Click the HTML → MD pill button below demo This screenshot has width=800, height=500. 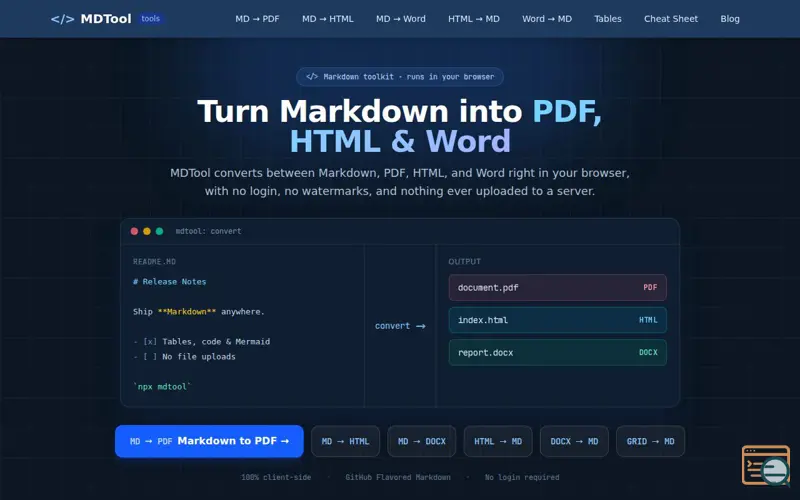[498, 441]
